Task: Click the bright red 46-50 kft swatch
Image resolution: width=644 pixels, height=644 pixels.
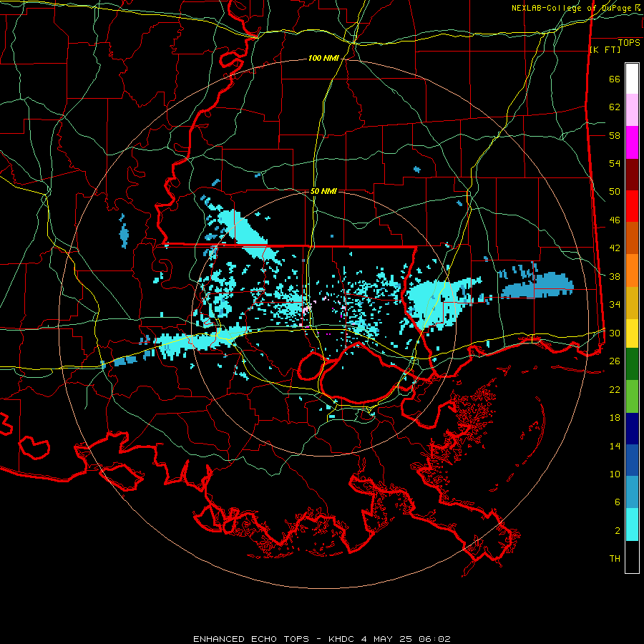Action: coord(632,206)
